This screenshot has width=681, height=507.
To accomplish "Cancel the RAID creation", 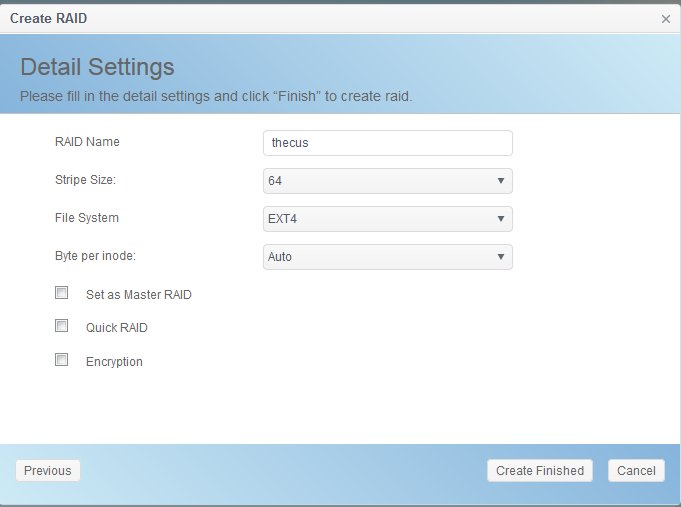I will pyautogui.click(x=635, y=470).
